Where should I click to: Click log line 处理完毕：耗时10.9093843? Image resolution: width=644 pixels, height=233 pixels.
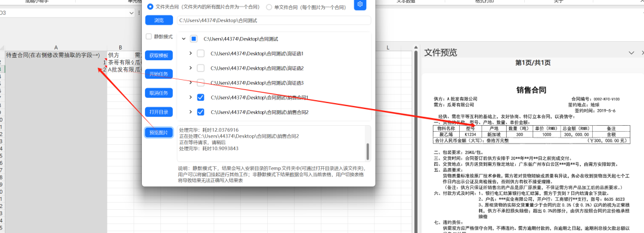[x=209, y=148]
